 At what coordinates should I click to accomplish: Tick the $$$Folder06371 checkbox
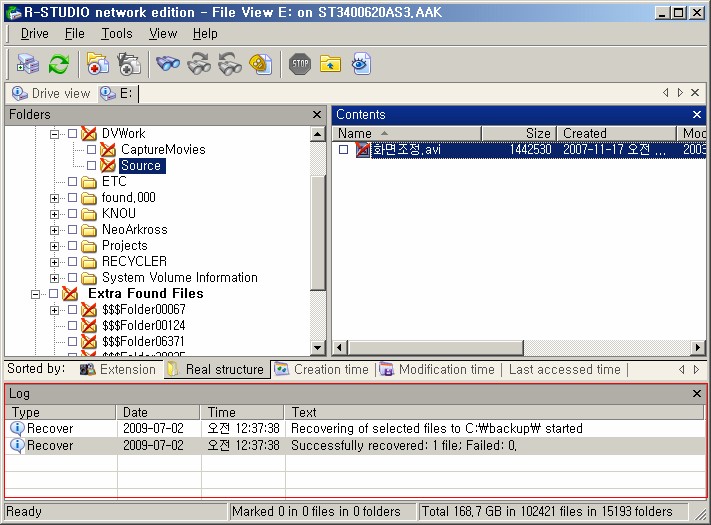coord(72,341)
